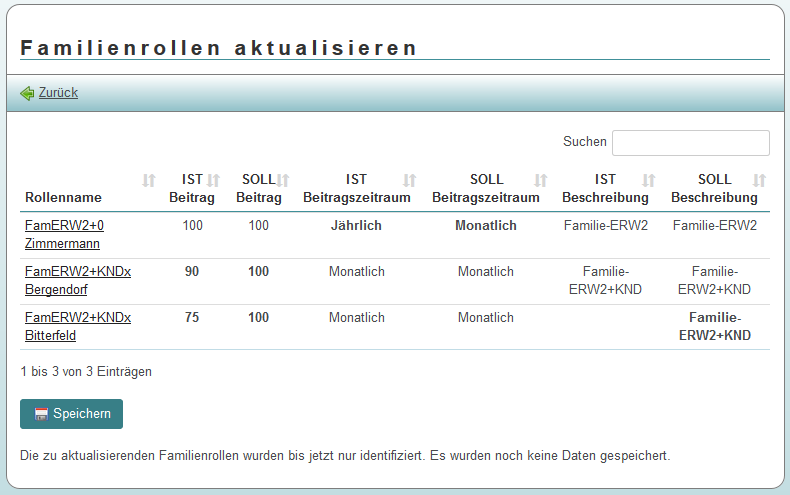Open the FamERW2+KNDx Bergendorf role link
Image resolution: width=790 pixels, height=495 pixels.
click(77, 280)
